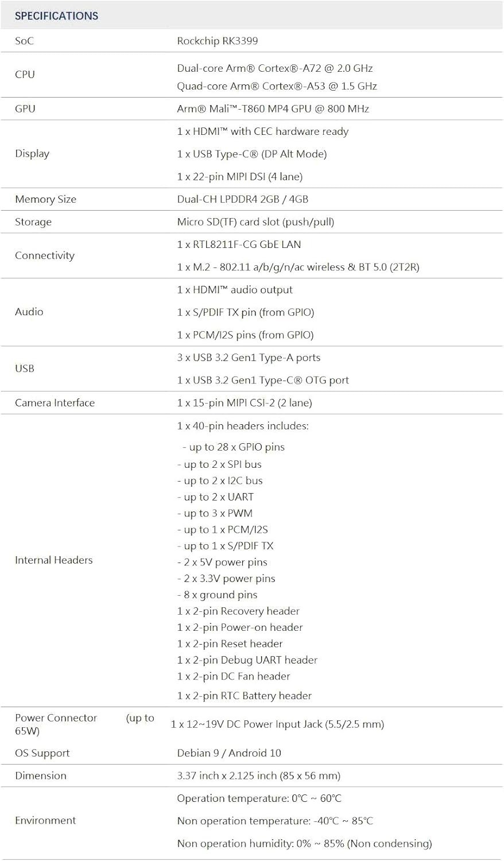Select the 12~19V DC Power Input Jack text
Image resolution: width=504 pixels, height=861 pixels.
(277, 724)
